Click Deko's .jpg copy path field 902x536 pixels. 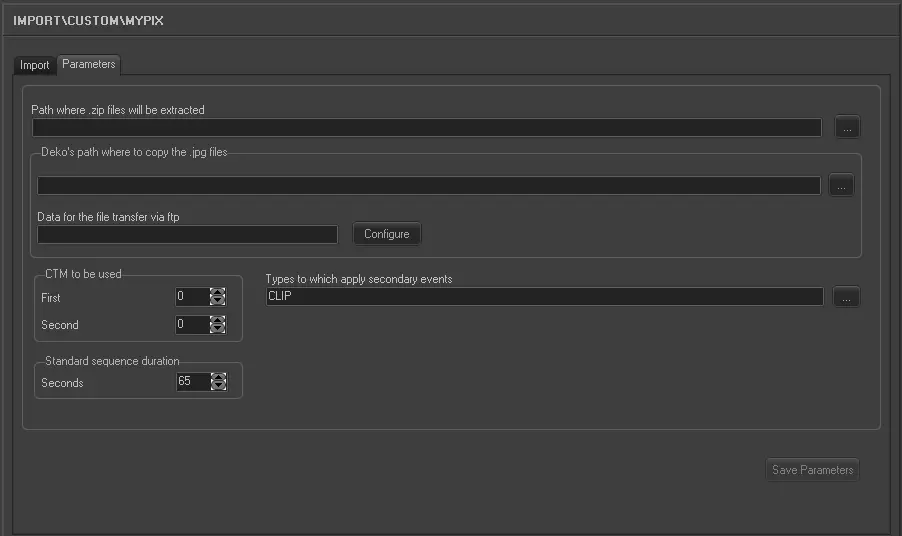coord(428,186)
